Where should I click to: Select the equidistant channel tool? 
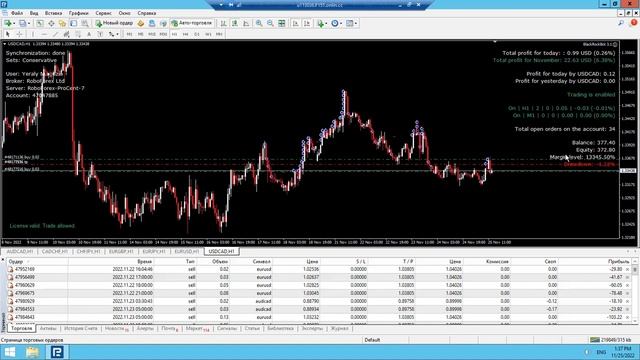66,34
